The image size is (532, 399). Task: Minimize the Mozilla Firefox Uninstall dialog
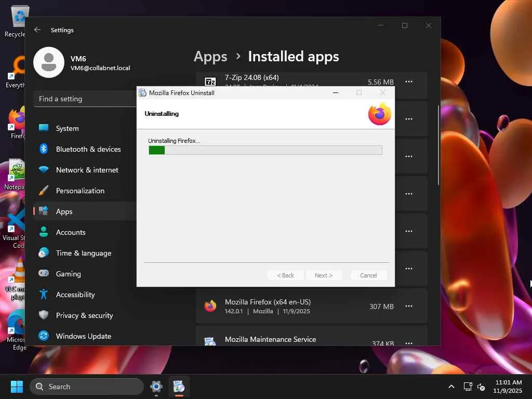336,92
